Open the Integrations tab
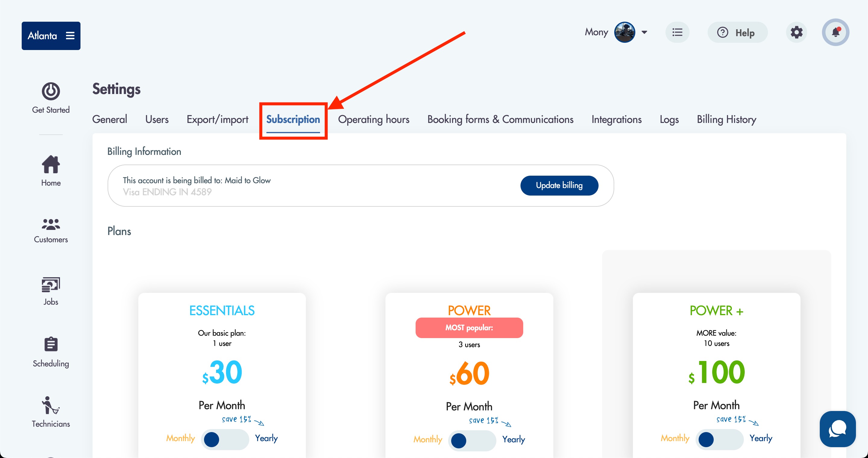This screenshot has width=868, height=458. [617, 119]
